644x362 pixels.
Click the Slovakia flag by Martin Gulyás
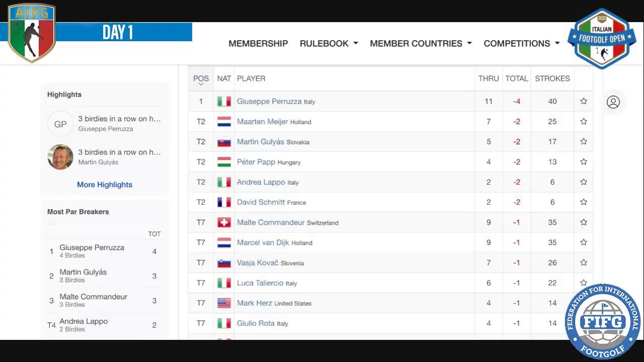224,142
